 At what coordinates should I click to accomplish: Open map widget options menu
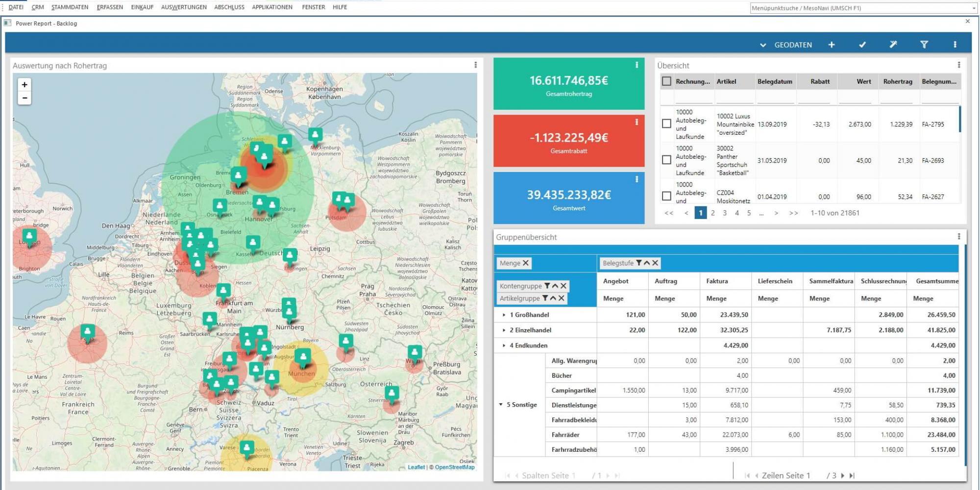[475, 65]
